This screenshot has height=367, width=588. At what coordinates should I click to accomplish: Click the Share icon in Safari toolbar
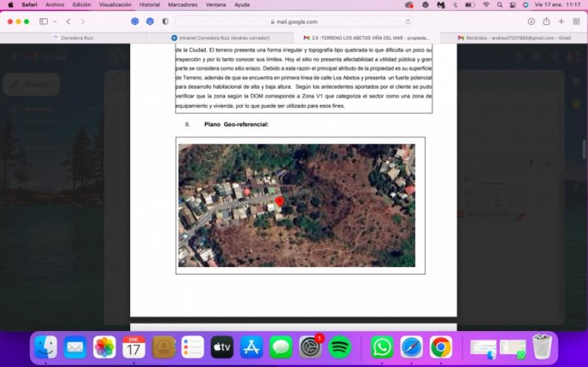coord(546,22)
